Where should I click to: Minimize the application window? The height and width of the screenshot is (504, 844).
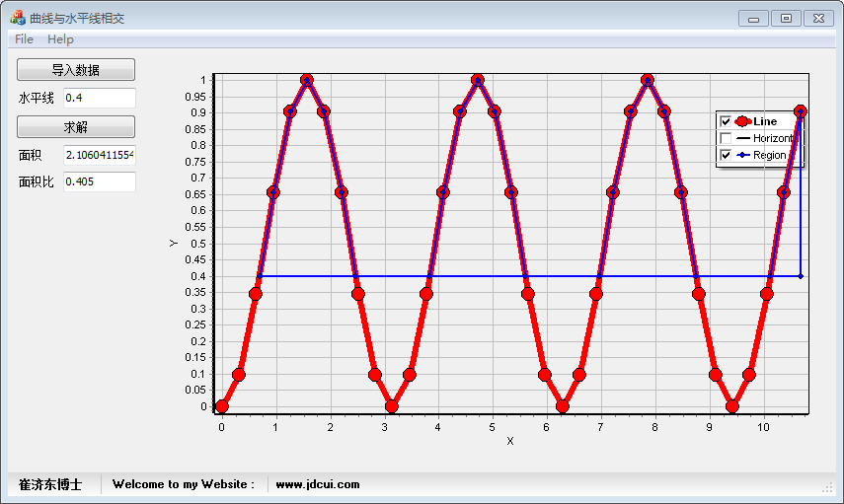[x=754, y=18]
